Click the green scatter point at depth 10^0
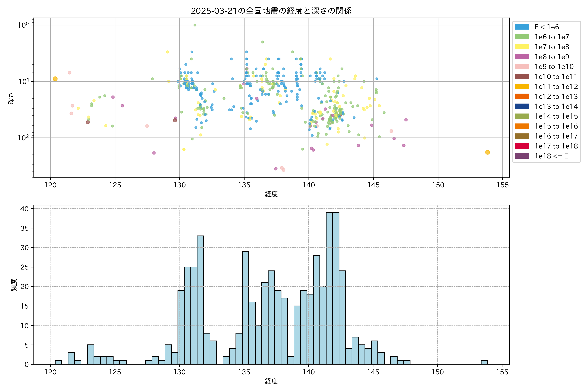The image size is (588, 392). [x=195, y=25]
